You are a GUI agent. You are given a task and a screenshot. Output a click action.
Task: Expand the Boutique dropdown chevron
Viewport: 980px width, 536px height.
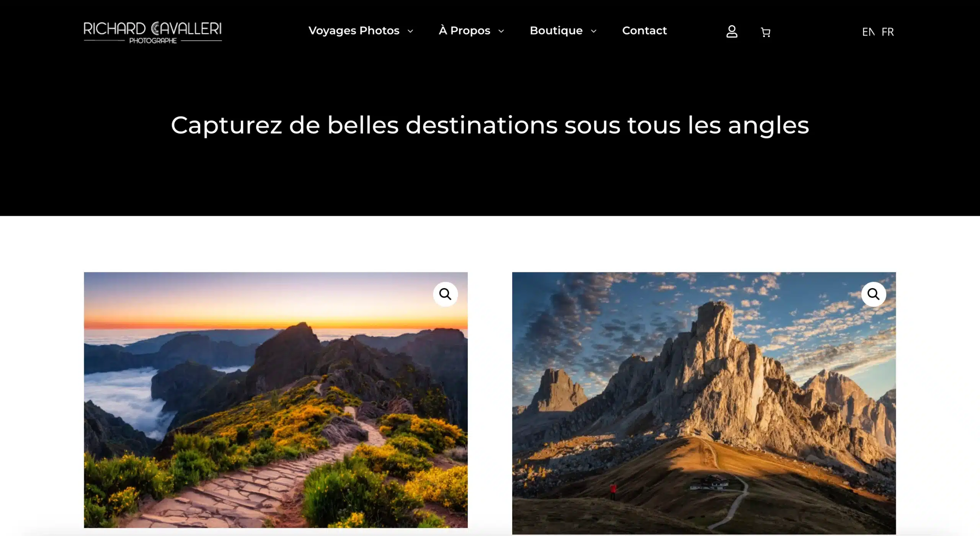pyautogui.click(x=593, y=31)
